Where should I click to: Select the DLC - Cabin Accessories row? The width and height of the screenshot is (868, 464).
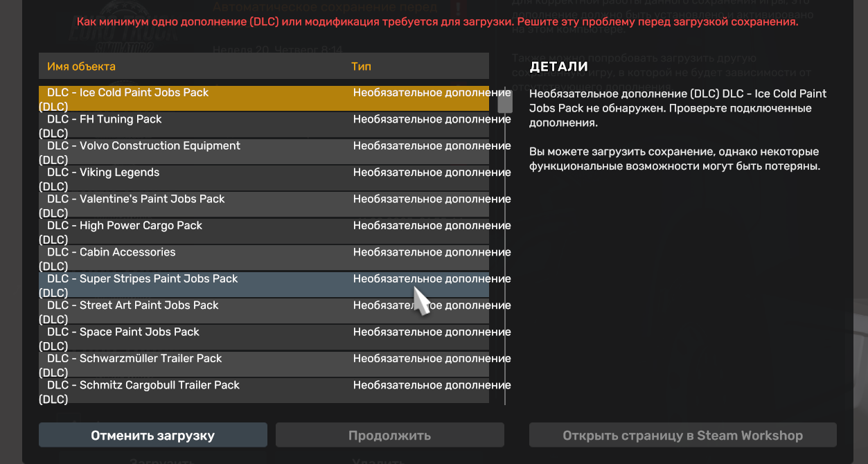pos(264,258)
